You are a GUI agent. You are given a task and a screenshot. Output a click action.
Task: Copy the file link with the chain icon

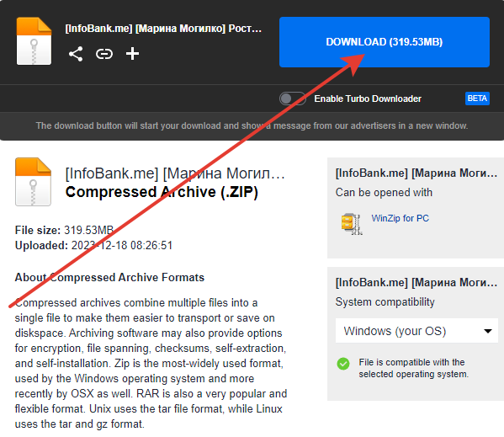click(104, 54)
